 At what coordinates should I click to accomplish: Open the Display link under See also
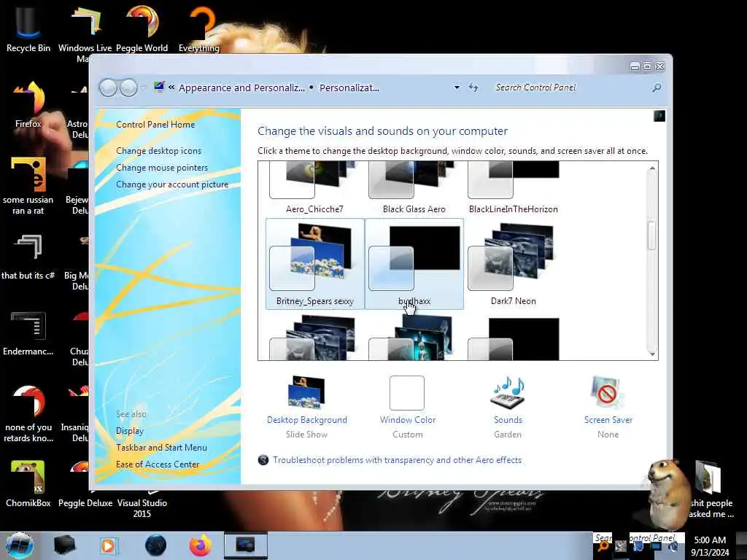tap(130, 430)
